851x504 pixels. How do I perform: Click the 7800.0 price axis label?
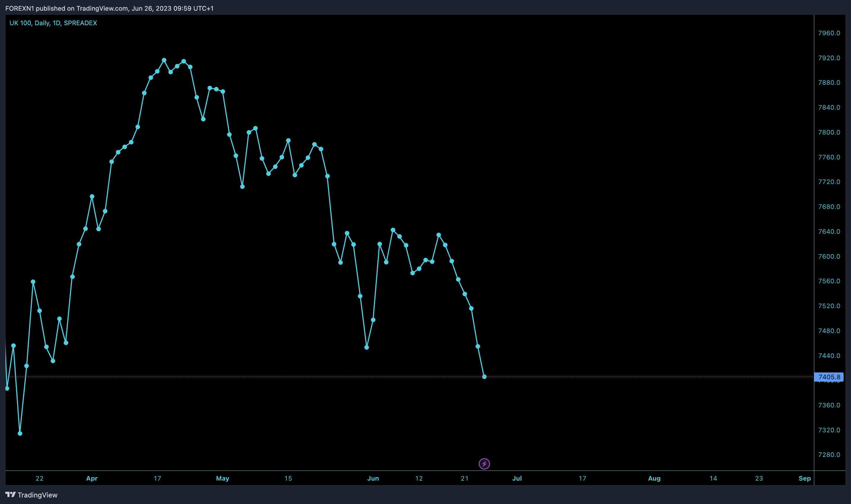pos(829,132)
